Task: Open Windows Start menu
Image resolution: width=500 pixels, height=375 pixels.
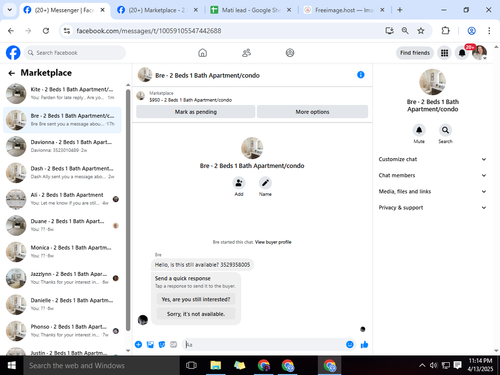Action: pos(12,365)
